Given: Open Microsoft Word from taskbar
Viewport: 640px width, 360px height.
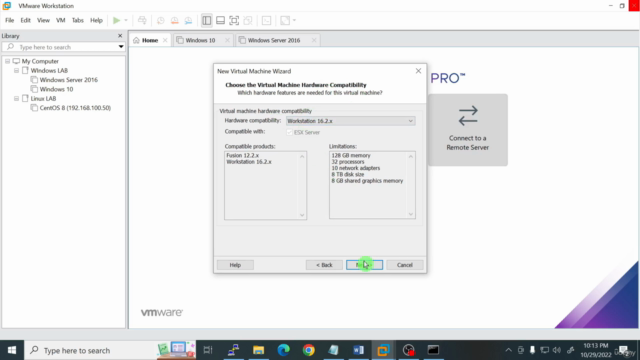Looking at the screenshot, I should [358, 350].
